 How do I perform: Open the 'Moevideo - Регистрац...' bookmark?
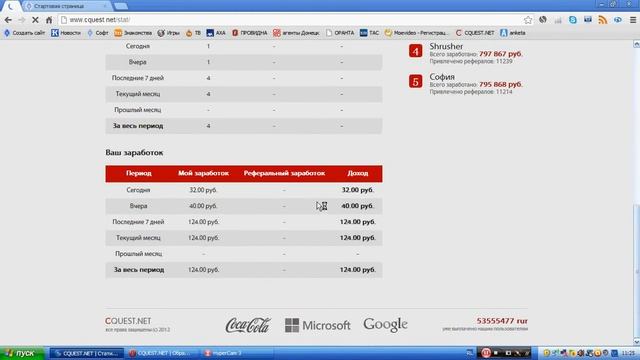tap(416, 33)
